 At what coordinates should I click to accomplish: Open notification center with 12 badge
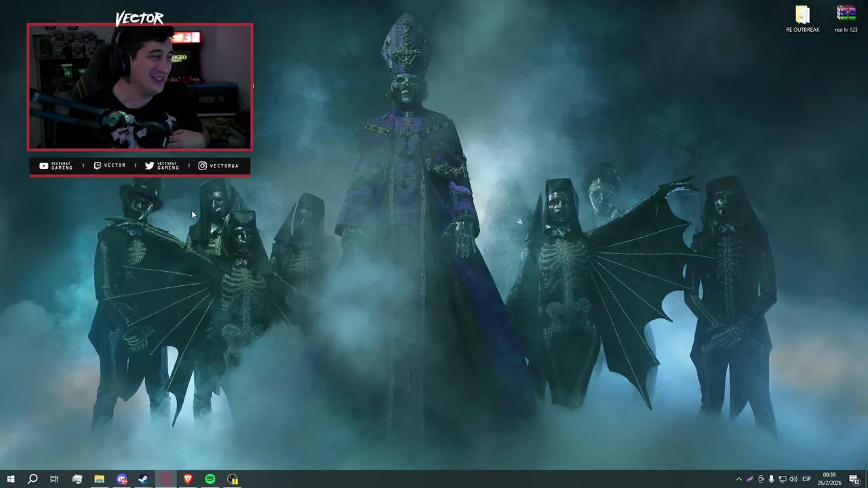854,479
